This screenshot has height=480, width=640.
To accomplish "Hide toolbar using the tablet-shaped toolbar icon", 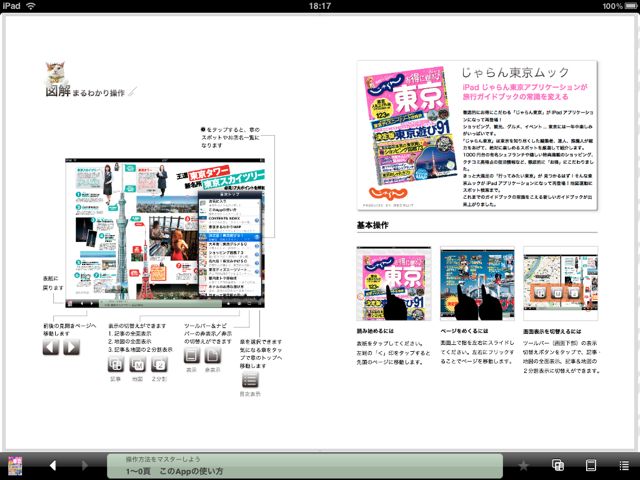I will pos(591,465).
